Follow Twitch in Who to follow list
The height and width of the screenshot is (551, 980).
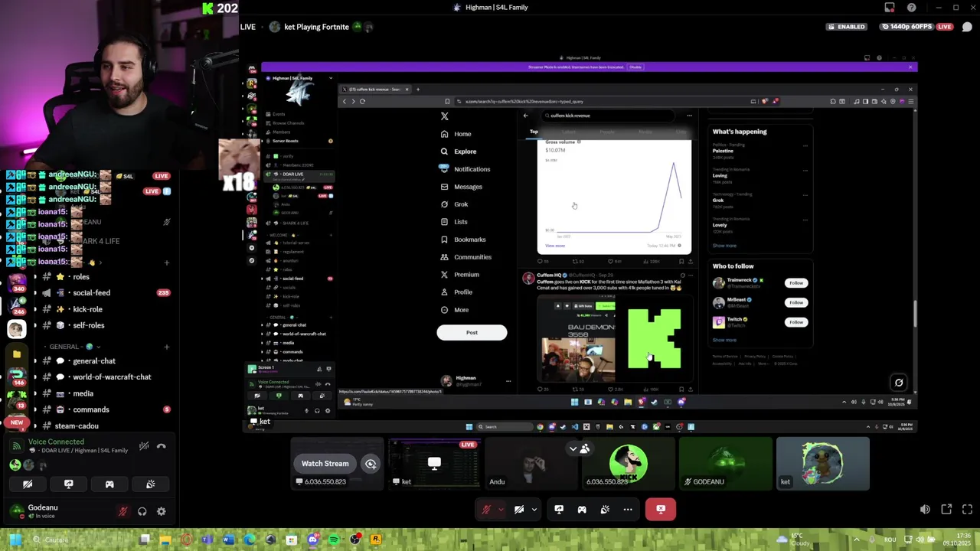pyautogui.click(x=796, y=322)
